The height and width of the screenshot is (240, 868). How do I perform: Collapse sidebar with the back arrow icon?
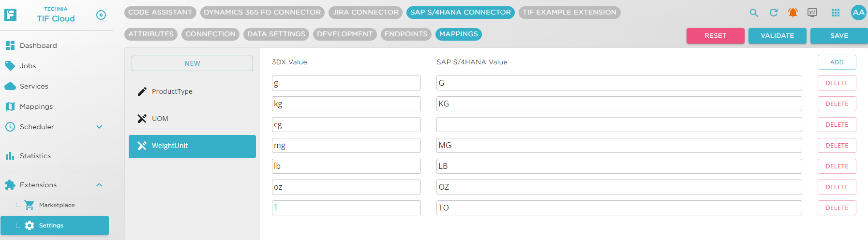point(101,15)
